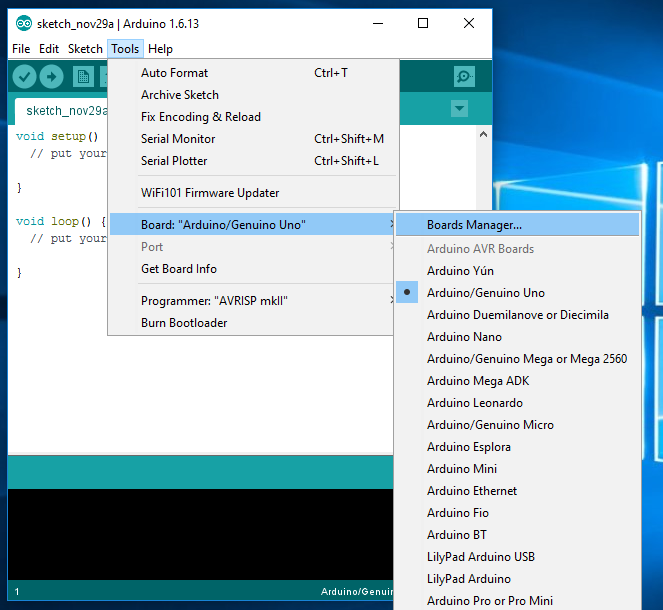Close the Tools menu
The height and width of the screenshot is (610, 663).
pos(125,49)
